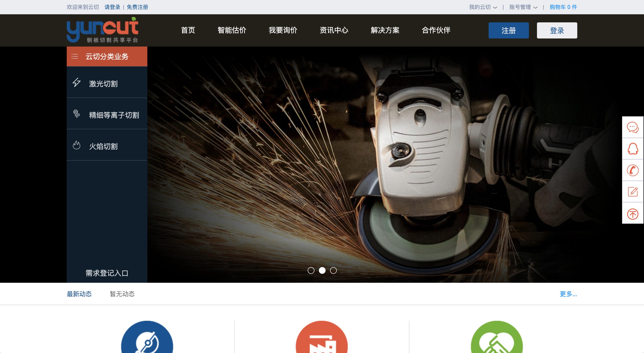Expand the 账号管理 dropdown
Image resolution: width=644 pixels, height=353 pixels.
tap(523, 7)
